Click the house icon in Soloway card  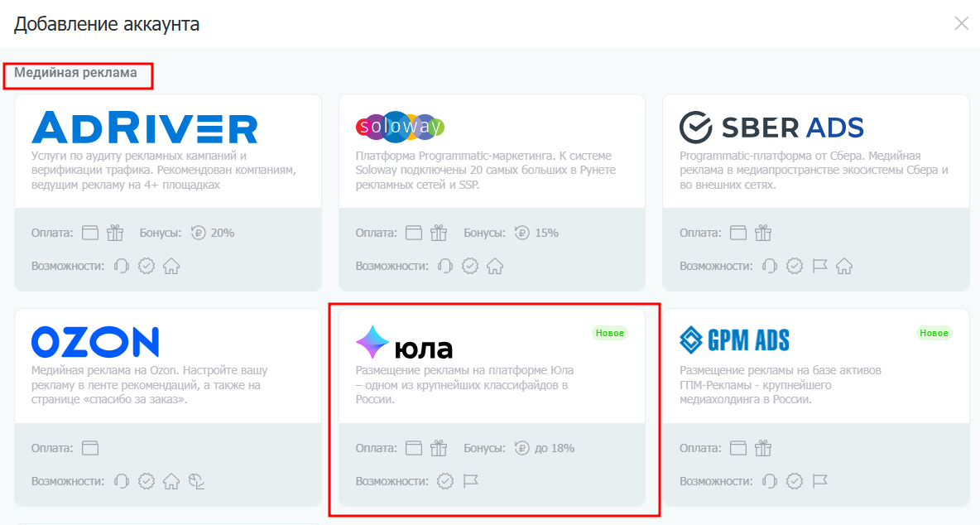click(495, 267)
